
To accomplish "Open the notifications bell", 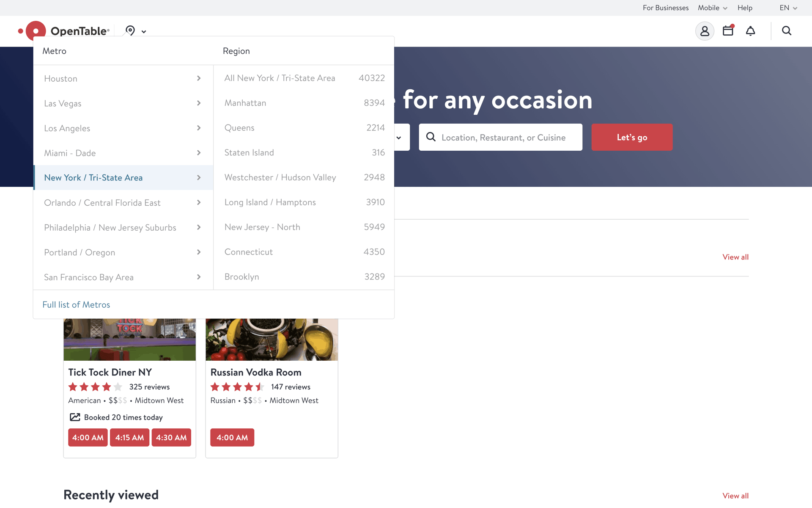I will click(751, 31).
